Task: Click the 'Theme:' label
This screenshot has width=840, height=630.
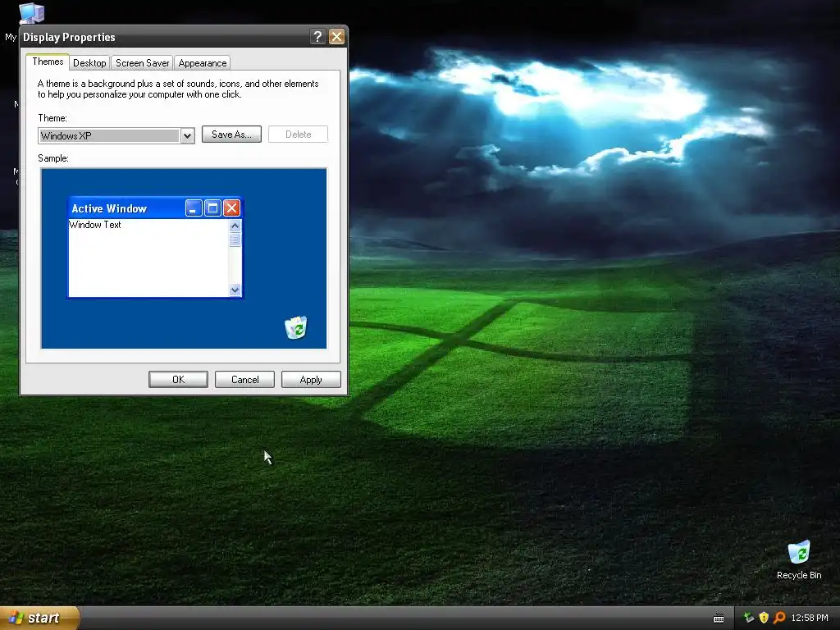Action: click(52, 118)
